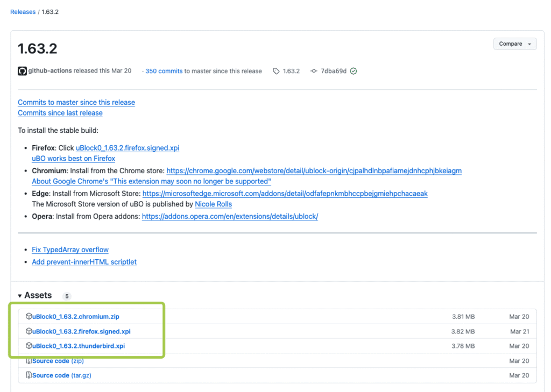
Task: Open the Opera addons URL
Action: 230,216
